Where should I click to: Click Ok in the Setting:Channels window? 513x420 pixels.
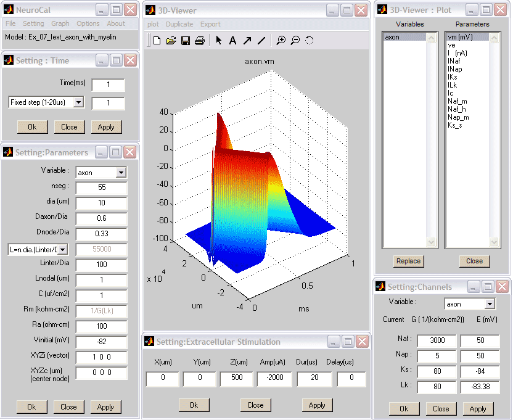(404, 409)
